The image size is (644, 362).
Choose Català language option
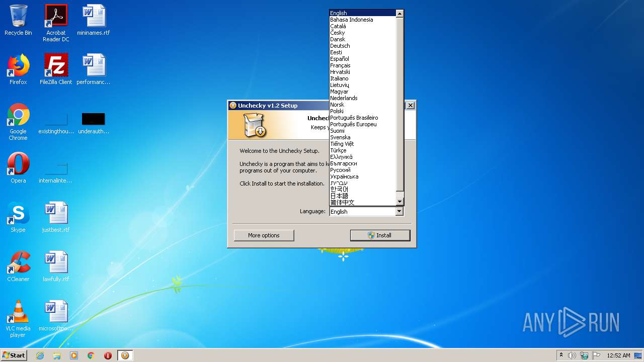coord(362,26)
